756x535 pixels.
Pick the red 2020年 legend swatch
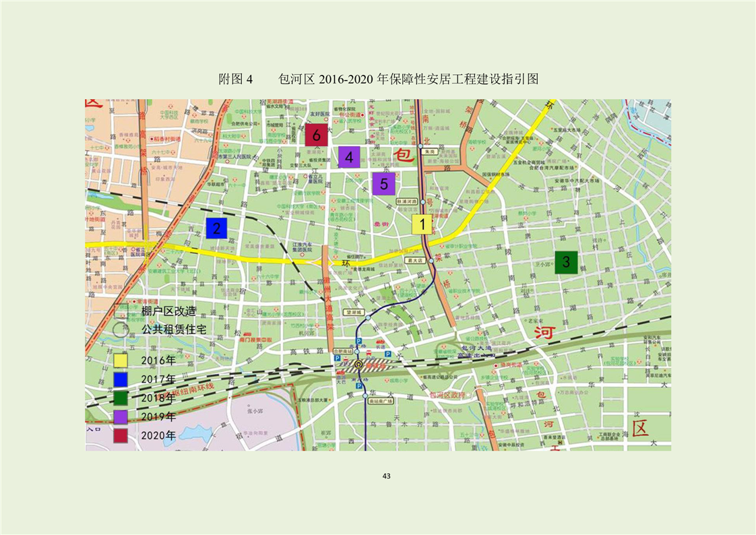point(121,436)
